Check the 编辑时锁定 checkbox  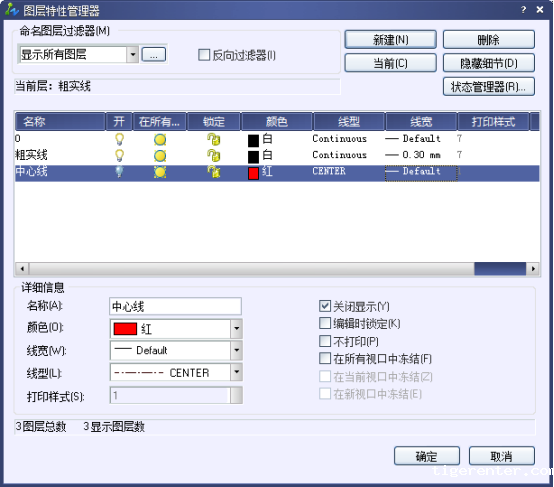(x=325, y=323)
